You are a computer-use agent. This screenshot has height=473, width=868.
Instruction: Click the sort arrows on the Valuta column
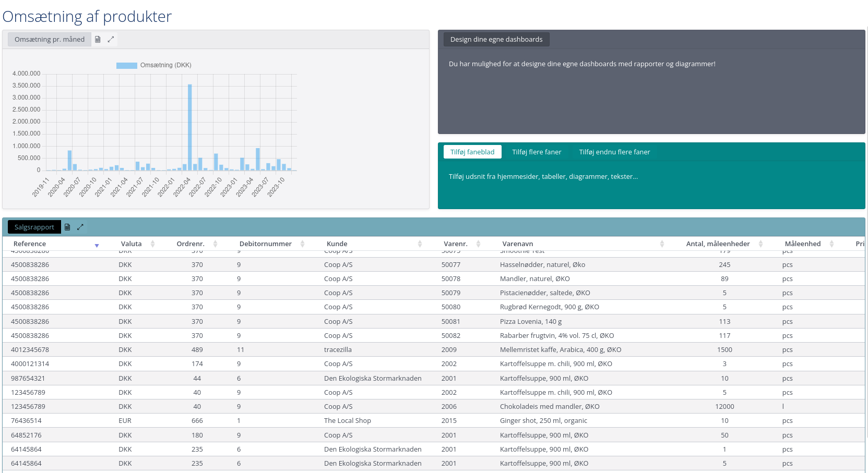coord(152,244)
